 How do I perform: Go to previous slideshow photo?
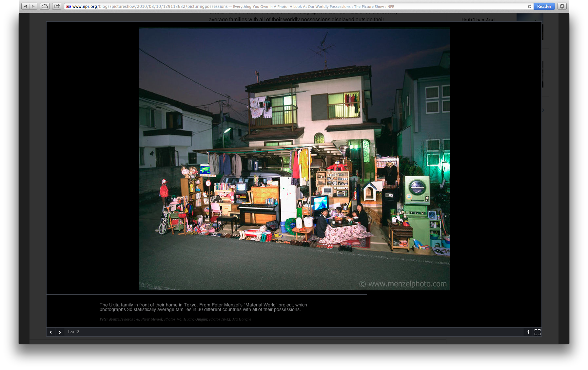tap(51, 332)
